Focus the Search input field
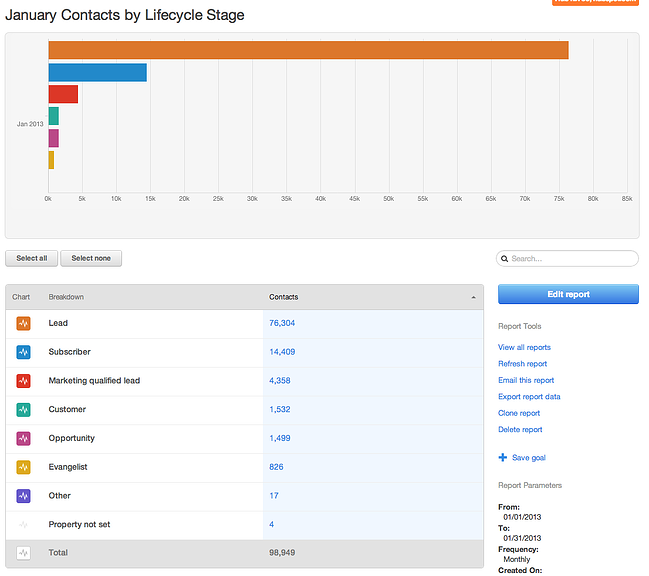The width and height of the screenshot is (649, 576). [567, 259]
